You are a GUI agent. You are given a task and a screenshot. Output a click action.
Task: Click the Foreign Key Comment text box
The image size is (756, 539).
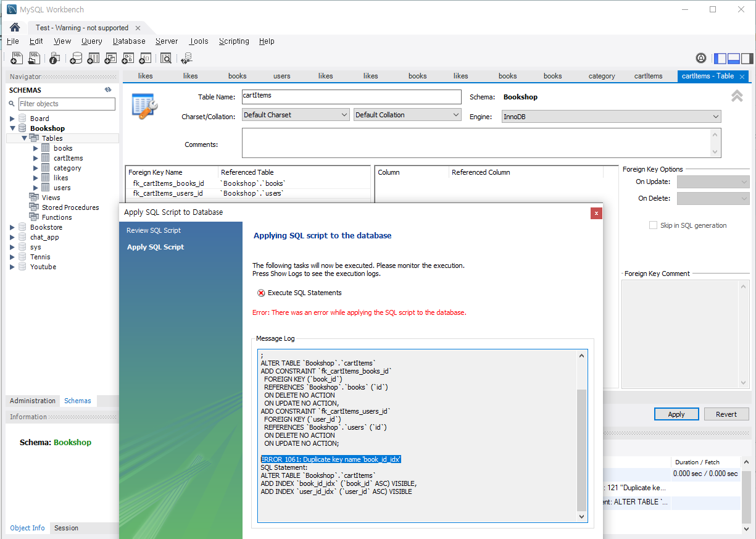[x=685, y=335]
